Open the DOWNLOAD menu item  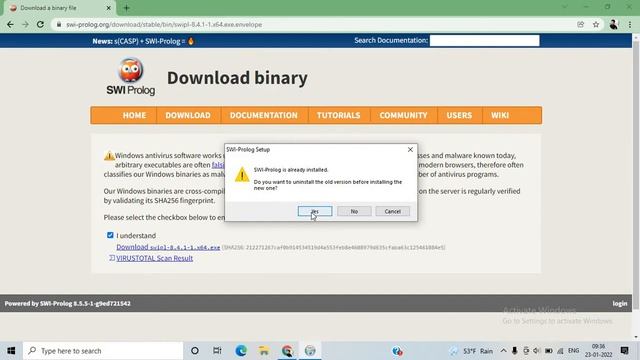[188, 115]
